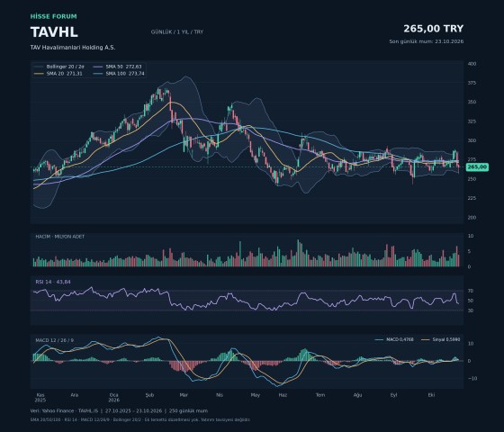Click the Ara month label

coord(74,395)
